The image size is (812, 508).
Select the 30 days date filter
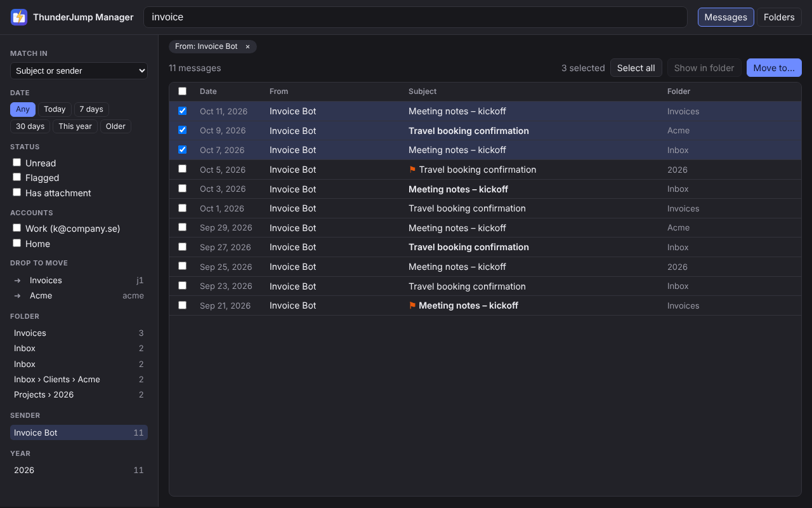click(x=30, y=126)
